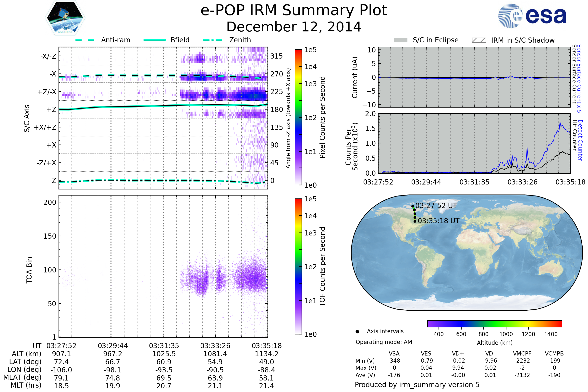588x392 pixels.
Task: Click the ESA logo
Action: [532, 16]
